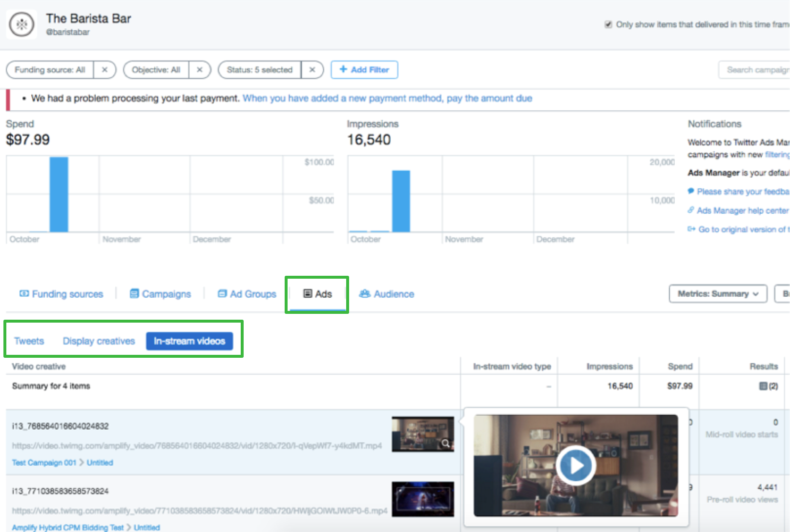The height and width of the screenshot is (532, 790).
Task: Show the Tweets ad type
Action: coord(29,341)
